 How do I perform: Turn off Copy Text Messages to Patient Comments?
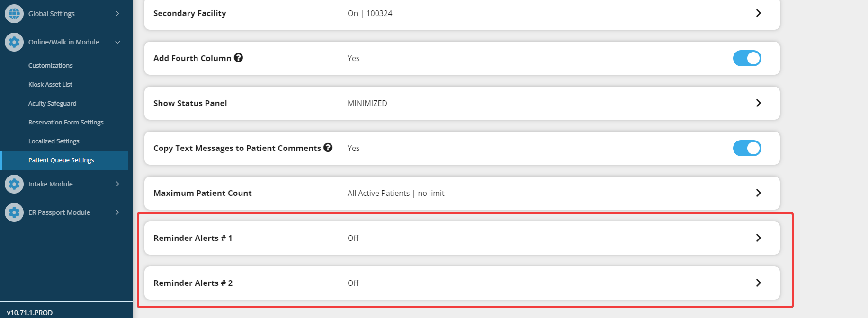747,148
